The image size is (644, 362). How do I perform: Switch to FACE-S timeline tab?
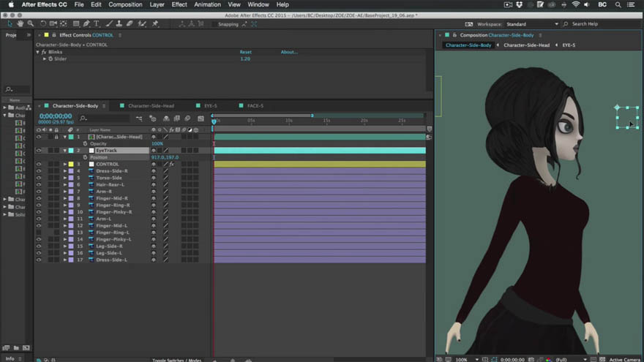[x=255, y=106]
